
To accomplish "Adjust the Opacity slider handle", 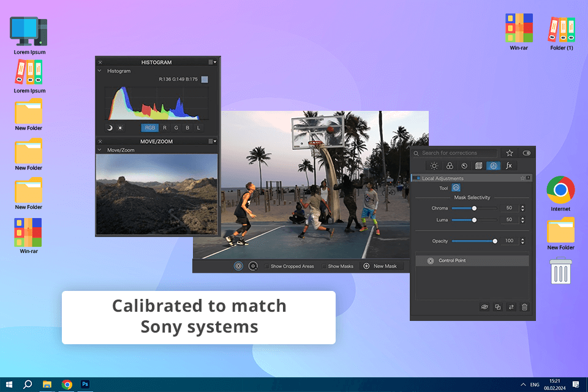I will coord(495,241).
